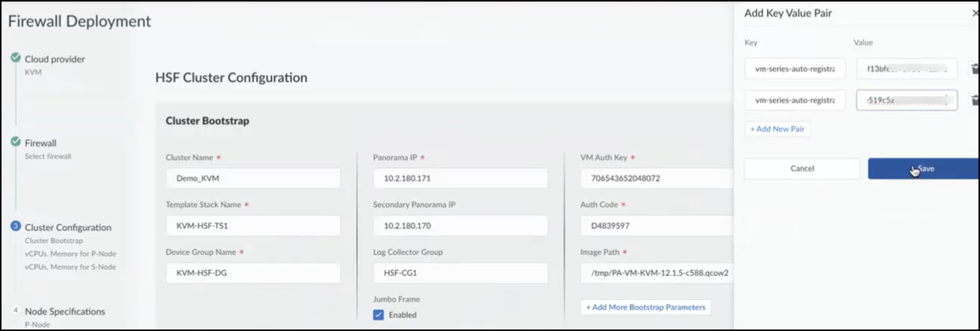Viewport: 980px width, 331px height.
Task: Toggle the Jumbo Frame Enabled checkbox
Action: click(378, 315)
